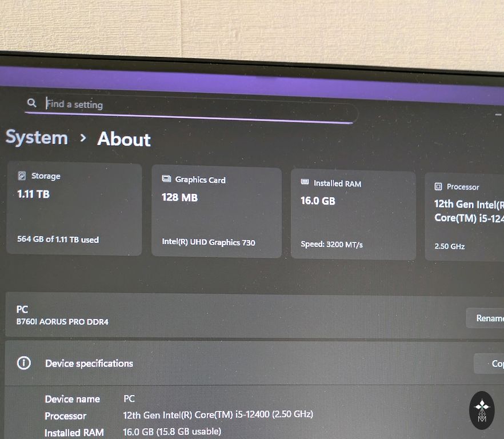Select the Intel(R) UHD Graphics 730 label

[209, 242]
